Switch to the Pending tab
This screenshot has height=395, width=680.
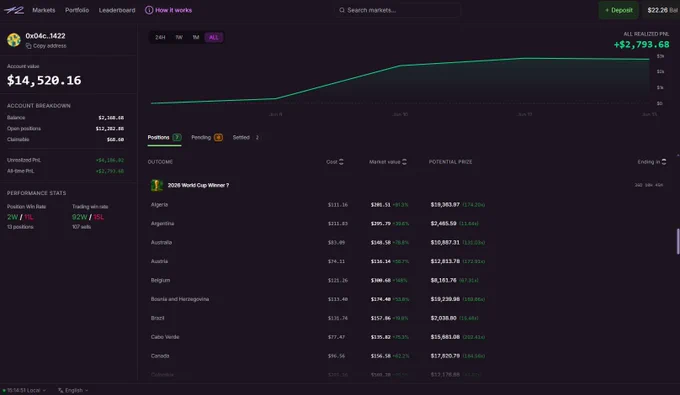(x=207, y=137)
